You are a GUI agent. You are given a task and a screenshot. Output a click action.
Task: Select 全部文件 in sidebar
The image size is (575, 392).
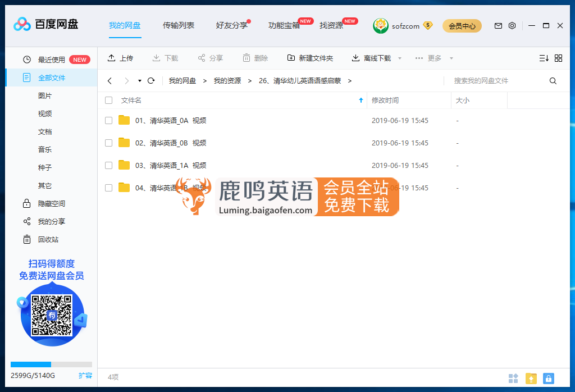click(51, 78)
